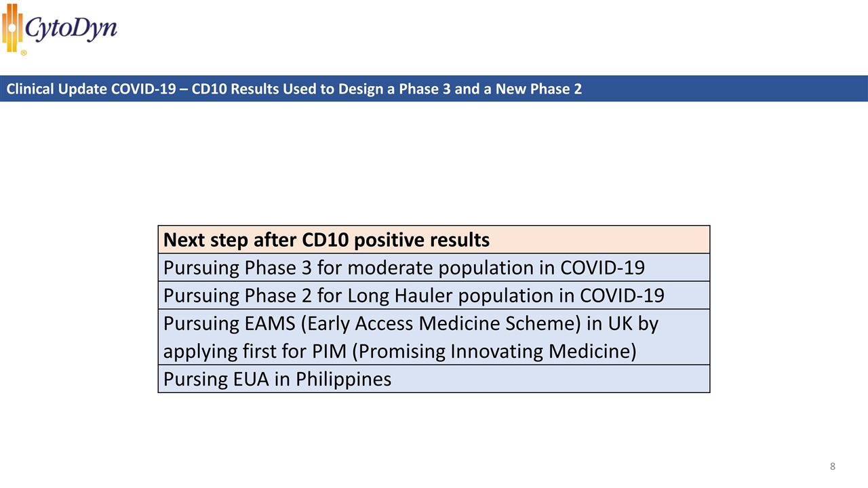Select the Phase 2 Long Hauler row
The image size is (868, 488).
414,296
